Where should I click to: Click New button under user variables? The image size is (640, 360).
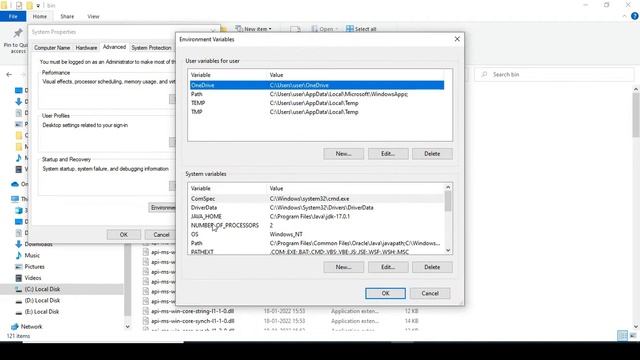pos(343,153)
